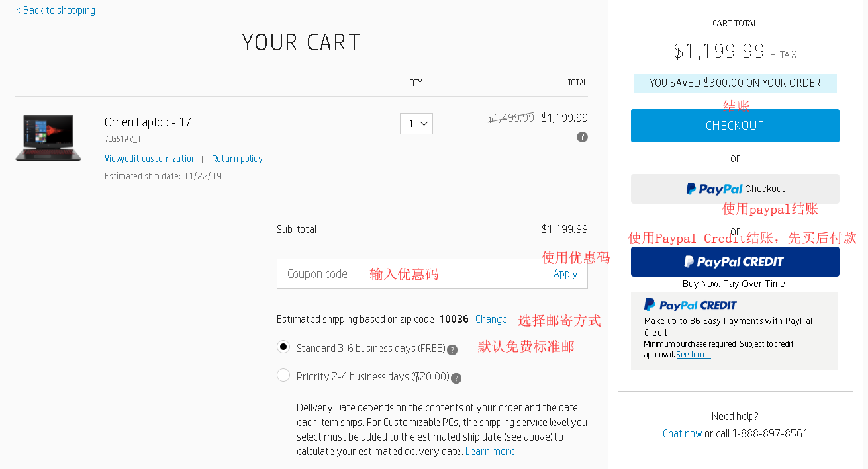Pay with the PayPal CREDIT button
Screen dimensions: 868x469
735,261
